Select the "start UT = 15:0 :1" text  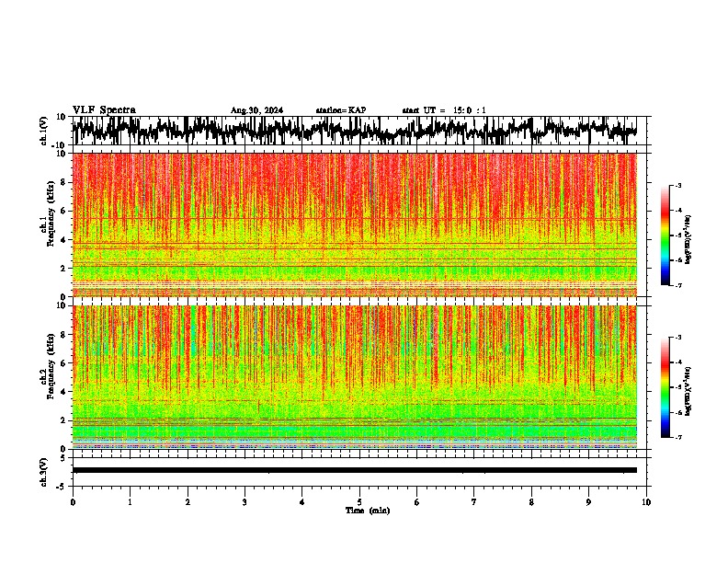click(444, 110)
